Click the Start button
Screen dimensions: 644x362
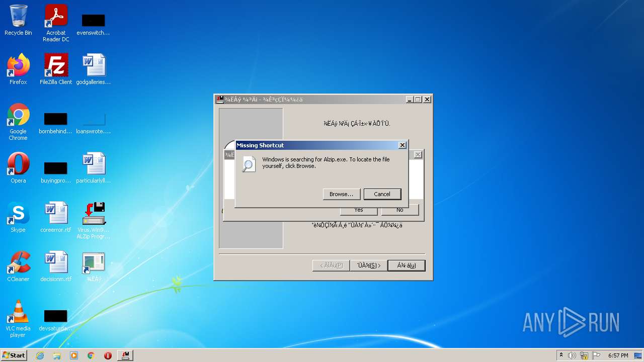coord(14,355)
